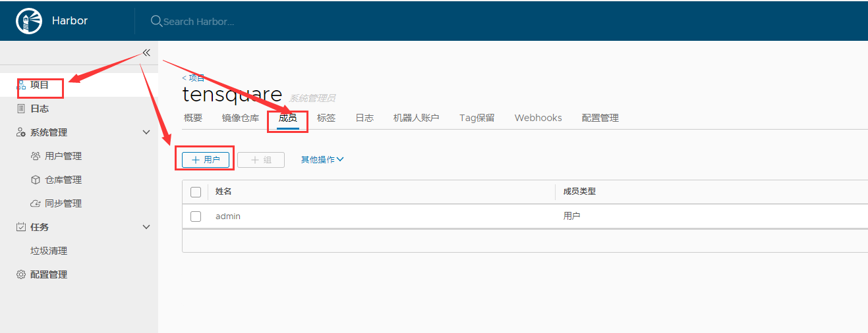Click the 系统管理员 role label
Image resolution: width=868 pixels, height=333 pixels.
tap(312, 98)
